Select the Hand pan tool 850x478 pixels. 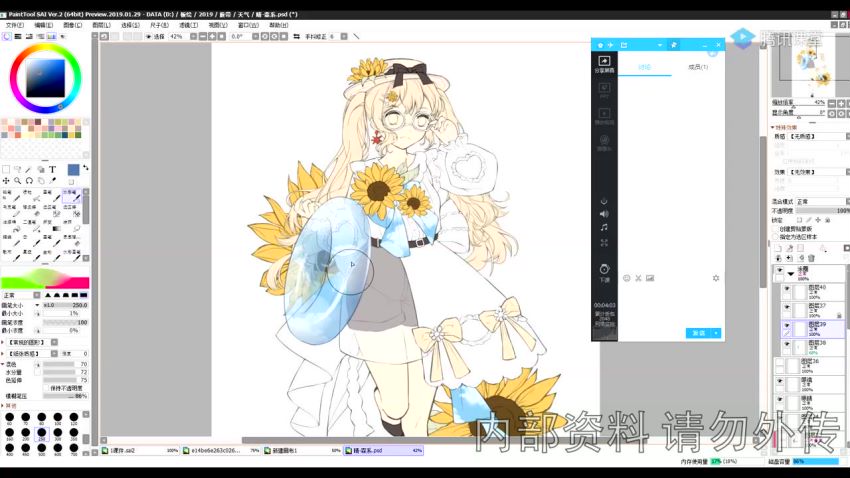(x=41, y=180)
